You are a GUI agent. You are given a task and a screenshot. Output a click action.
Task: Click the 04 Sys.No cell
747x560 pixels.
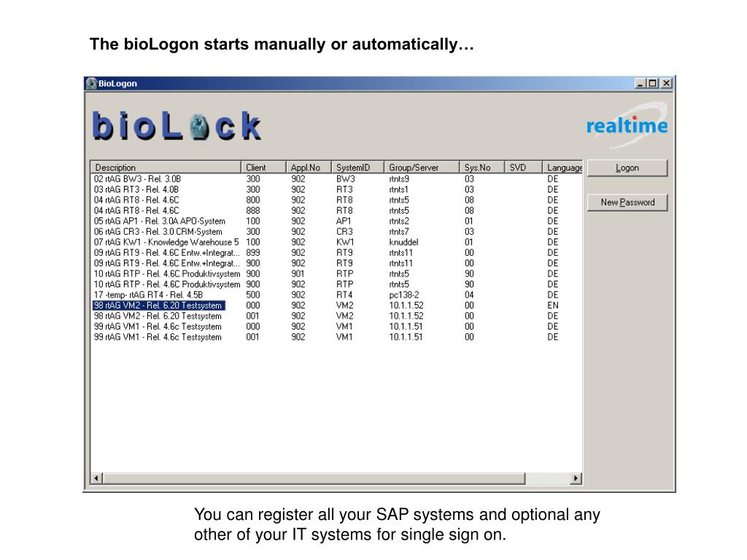(469, 295)
